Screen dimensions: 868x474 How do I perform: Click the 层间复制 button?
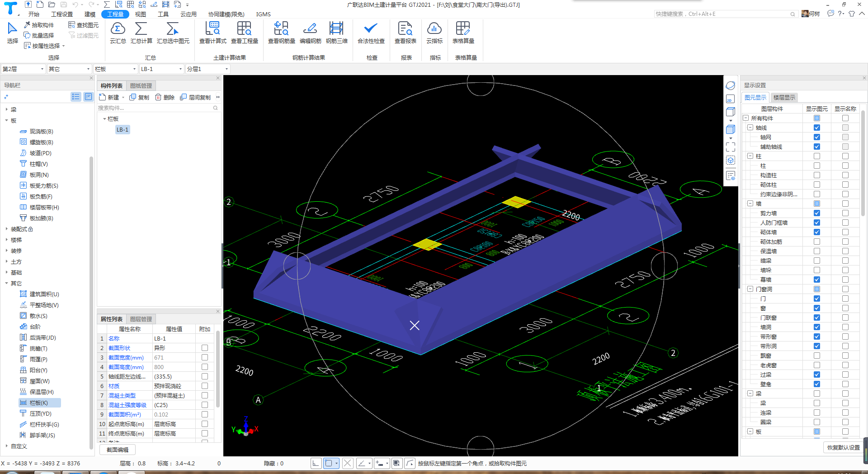click(195, 97)
